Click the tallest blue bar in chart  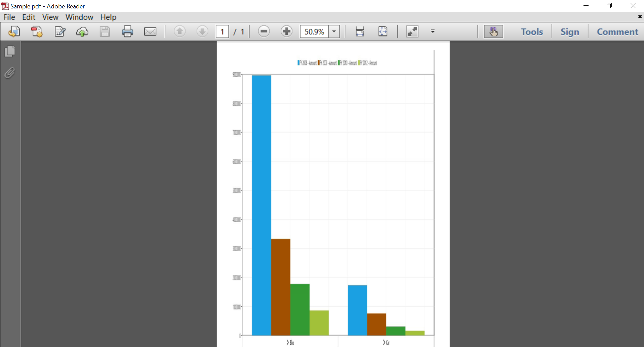pyautogui.click(x=261, y=205)
